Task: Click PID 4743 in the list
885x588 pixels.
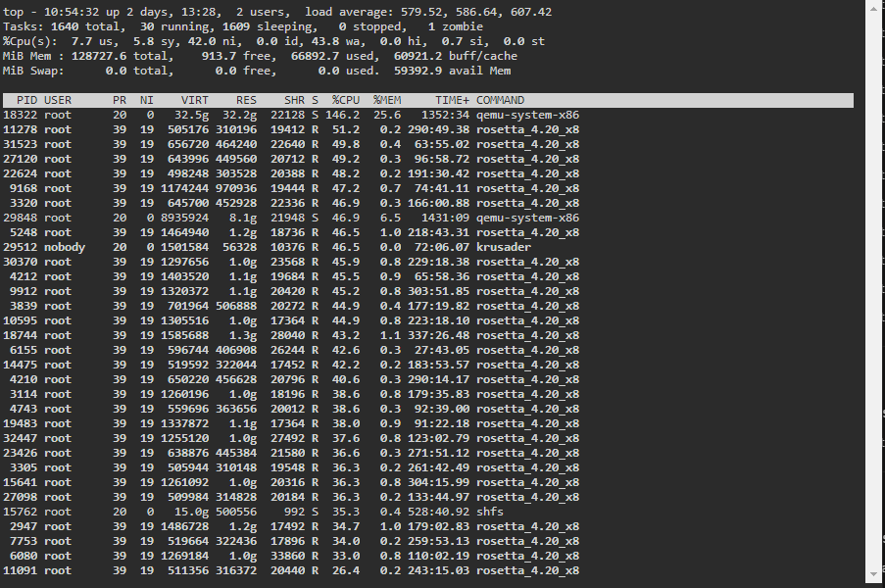Action: 24,408
